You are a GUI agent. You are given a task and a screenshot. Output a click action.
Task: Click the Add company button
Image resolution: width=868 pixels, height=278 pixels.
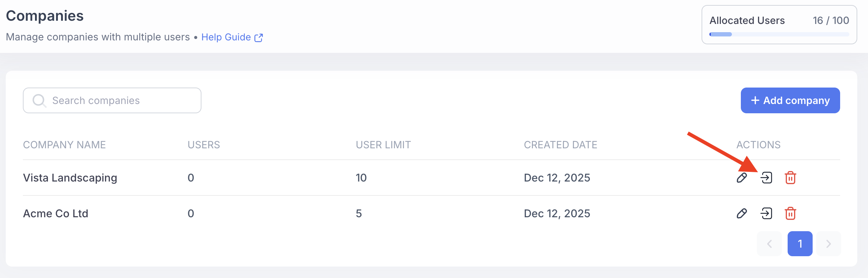(x=790, y=100)
